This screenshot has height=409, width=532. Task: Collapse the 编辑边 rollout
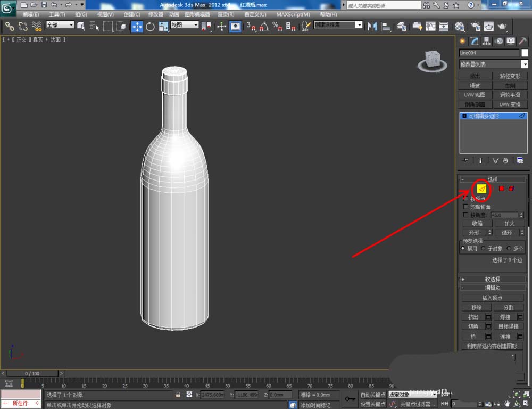[x=493, y=288]
